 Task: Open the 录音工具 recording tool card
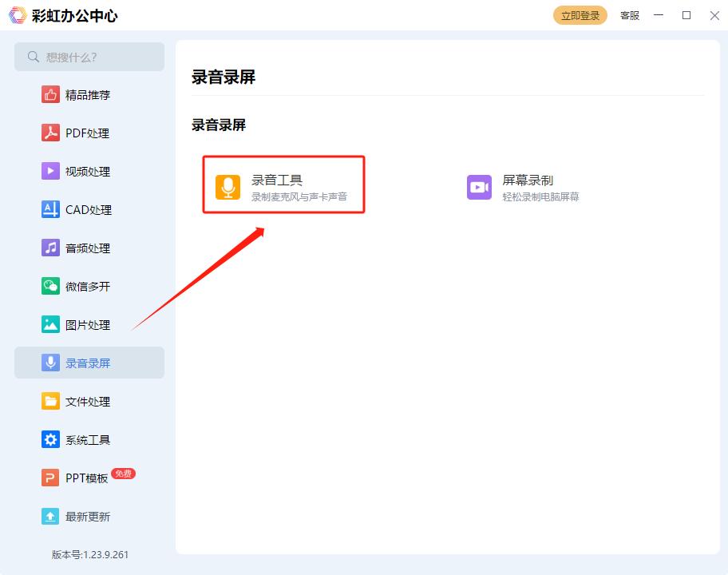[x=283, y=184]
